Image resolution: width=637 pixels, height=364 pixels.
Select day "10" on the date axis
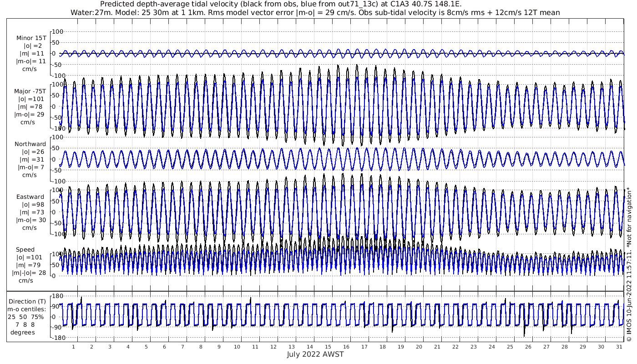point(237,347)
